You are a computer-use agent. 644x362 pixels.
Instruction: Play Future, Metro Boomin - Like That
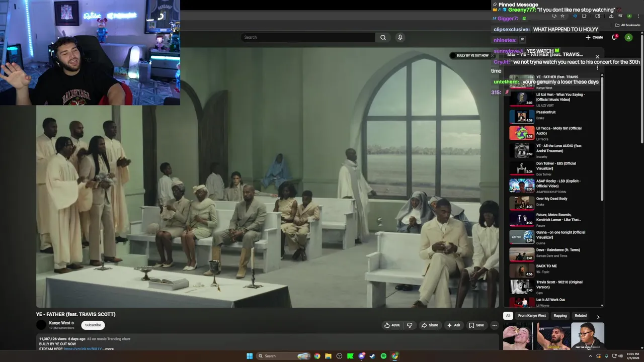click(552, 220)
